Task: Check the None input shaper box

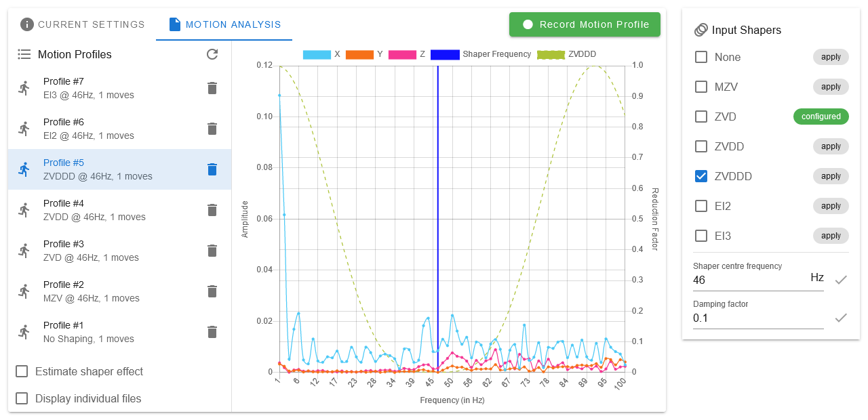Action: coord(701,57)
